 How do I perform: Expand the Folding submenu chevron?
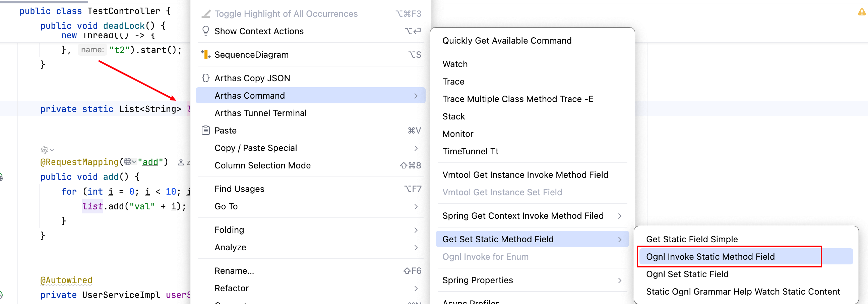click(x=416, y=230)
